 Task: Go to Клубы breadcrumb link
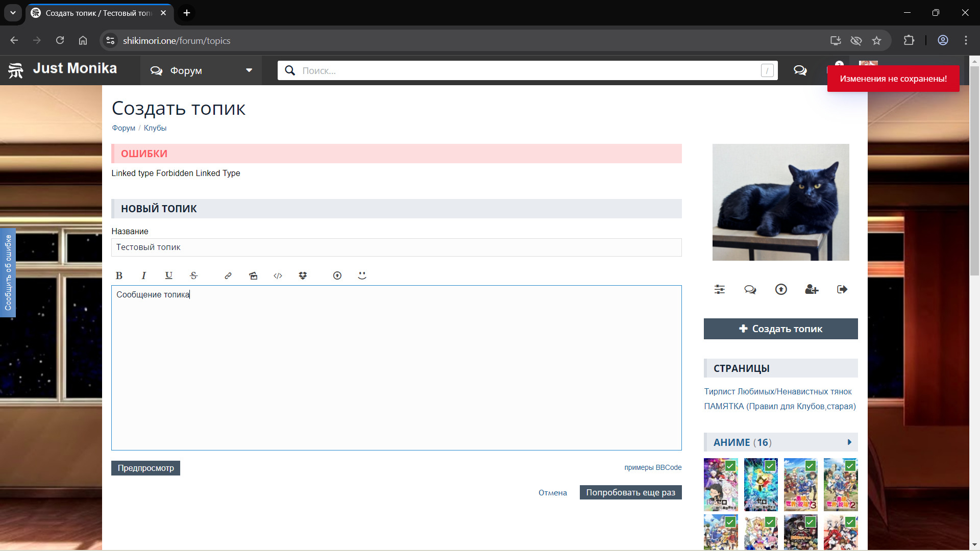coord(155,128)
